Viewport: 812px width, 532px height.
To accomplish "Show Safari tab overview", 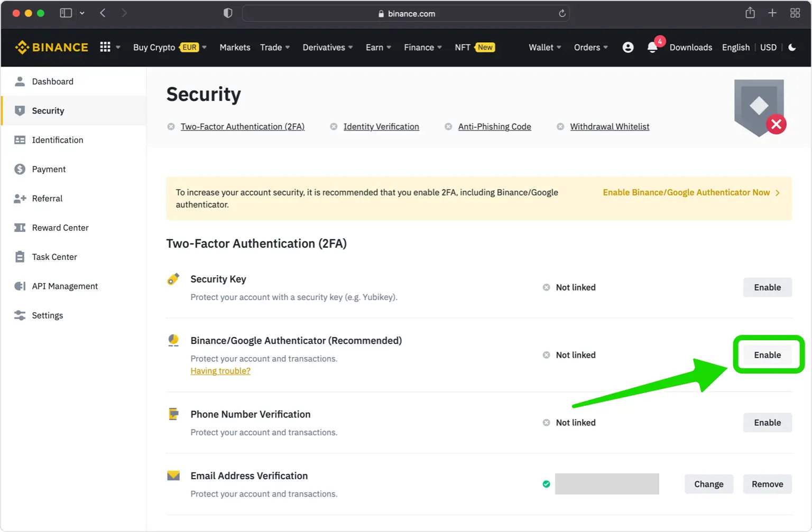I will pos(795,13).
